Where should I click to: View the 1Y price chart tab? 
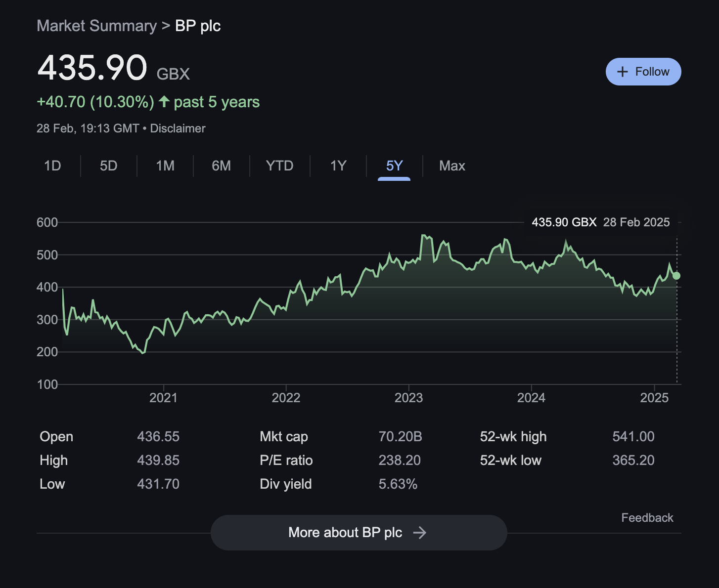pos(338,166)
